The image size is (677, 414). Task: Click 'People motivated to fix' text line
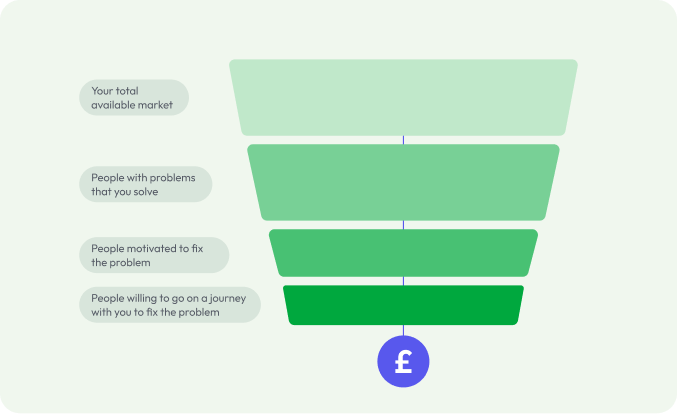(147, 249)
